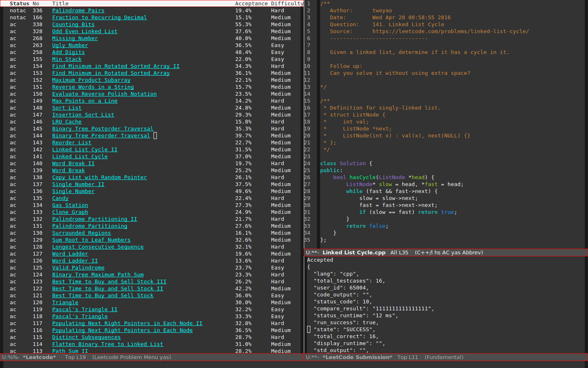The image size is (588, 368).
Task: Click the Title column header
Action: tap(60, 4)
